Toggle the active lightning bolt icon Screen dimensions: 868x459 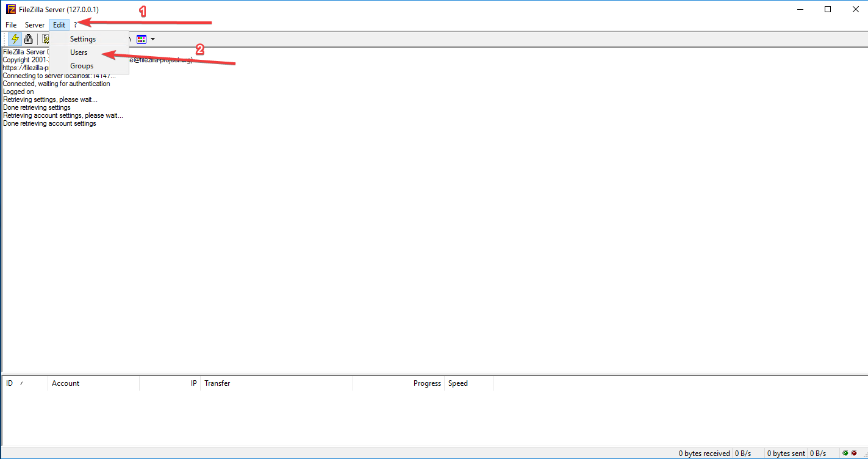(x=15, y=39)
